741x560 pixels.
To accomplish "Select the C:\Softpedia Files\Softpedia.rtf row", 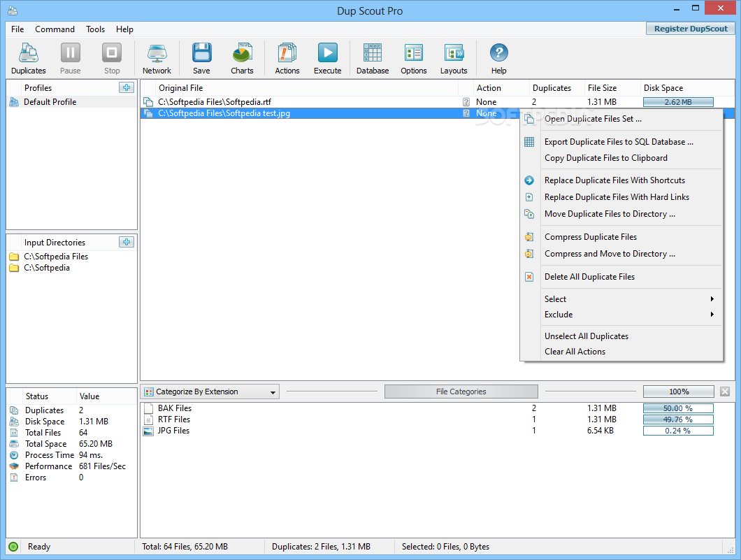I will point(437,101).
